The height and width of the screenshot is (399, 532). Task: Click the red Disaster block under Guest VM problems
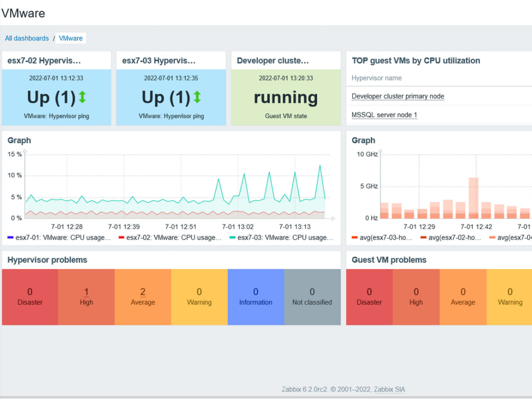tap(369, 296)
